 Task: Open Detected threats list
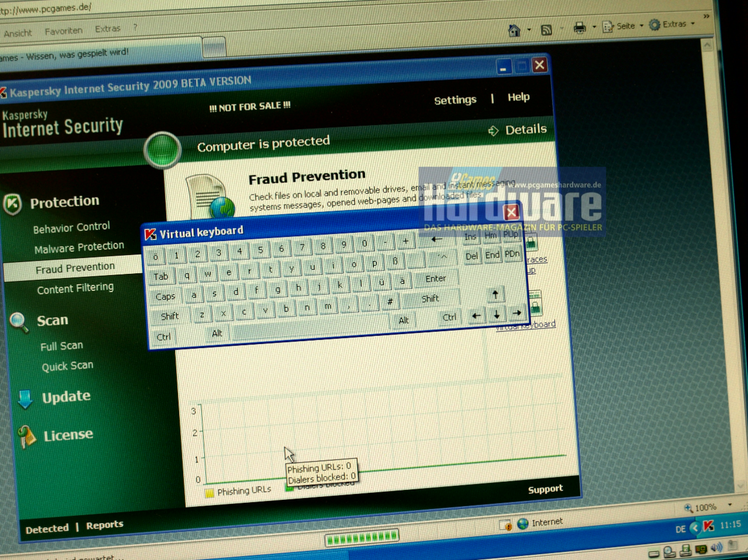(47, 529)
